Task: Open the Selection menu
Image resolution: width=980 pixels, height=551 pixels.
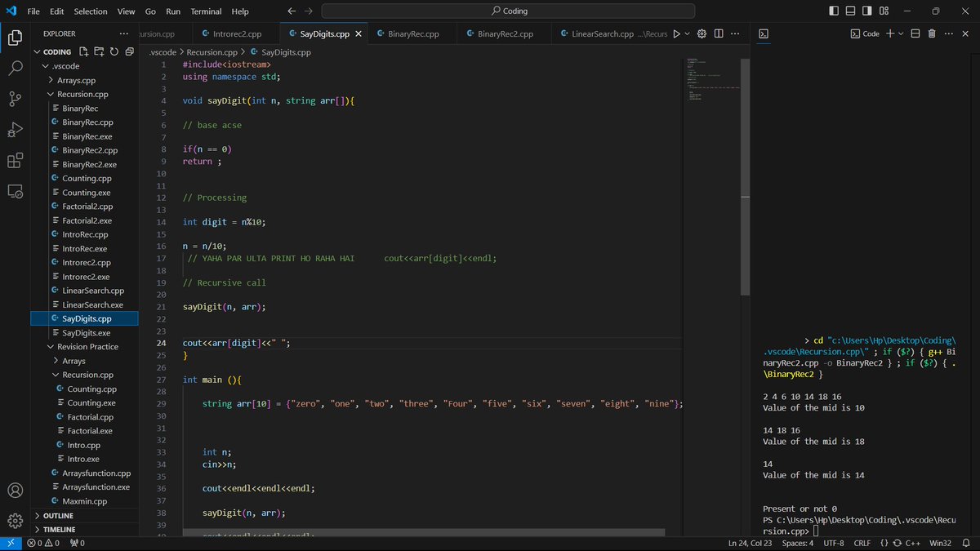Action: pyautogui.click(x=91, y=11)
